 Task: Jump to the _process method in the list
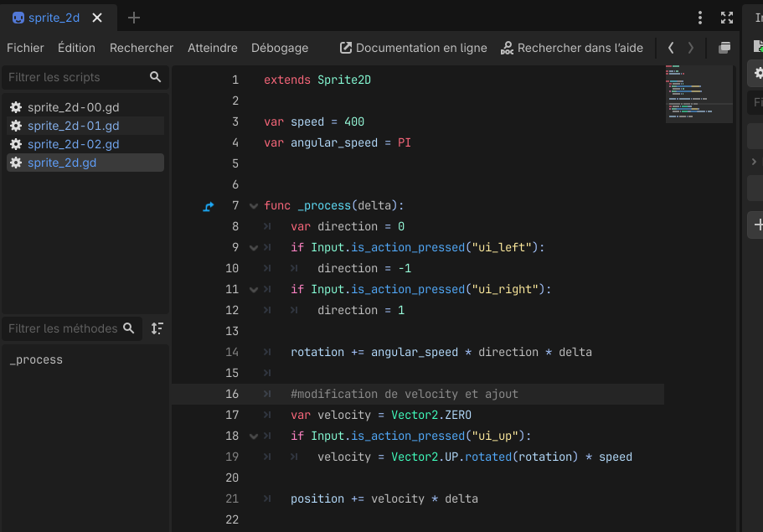point(36,359)
